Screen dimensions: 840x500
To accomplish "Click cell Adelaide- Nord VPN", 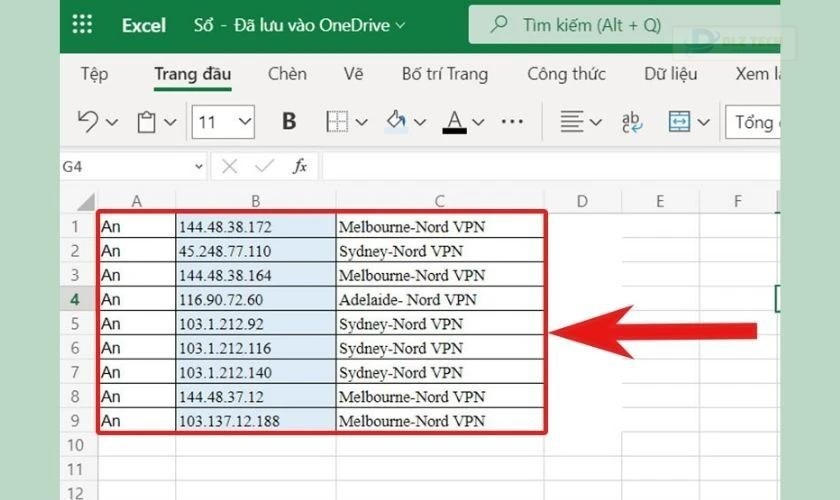I will (440, 299).
